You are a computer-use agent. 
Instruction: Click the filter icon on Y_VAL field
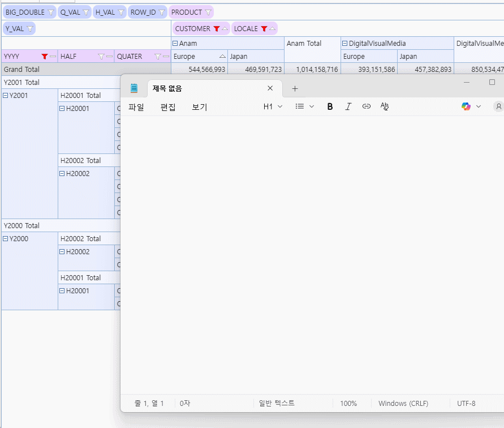30,29
